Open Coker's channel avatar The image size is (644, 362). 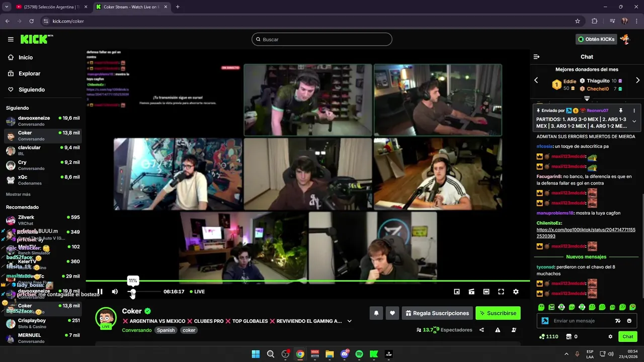106,318
